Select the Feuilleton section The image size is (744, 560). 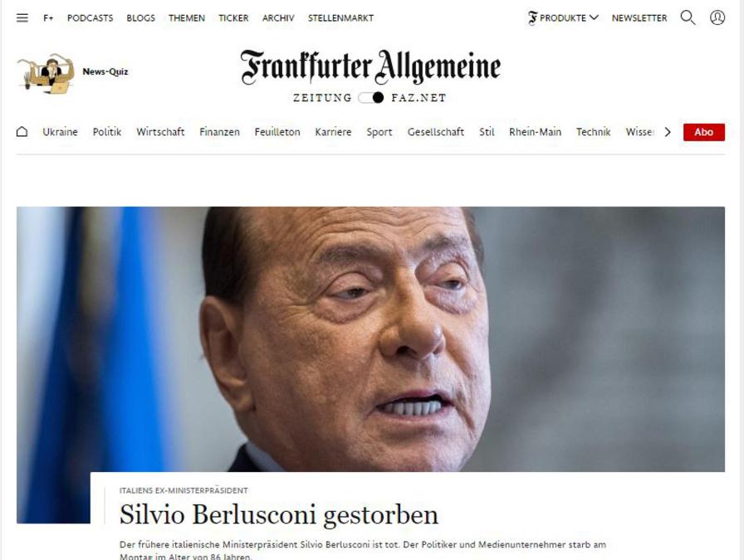pos(277,132)
